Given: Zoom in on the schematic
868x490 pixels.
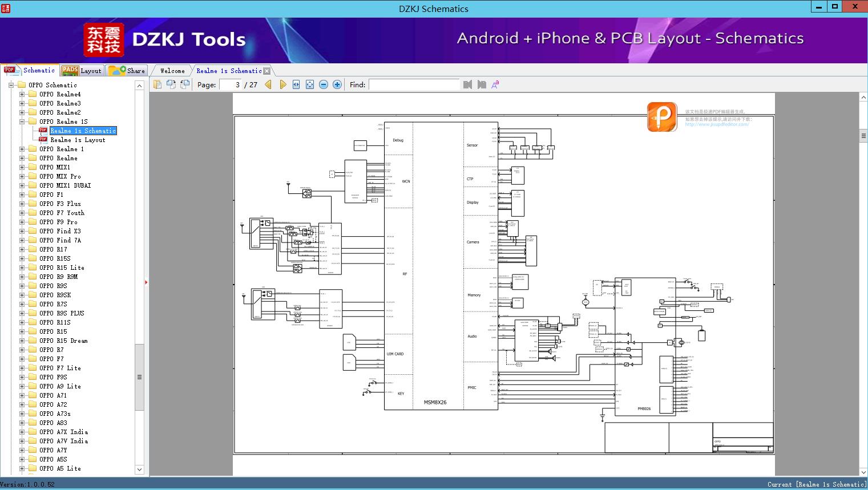Looking at the screenshot, I should click(337, 84).
